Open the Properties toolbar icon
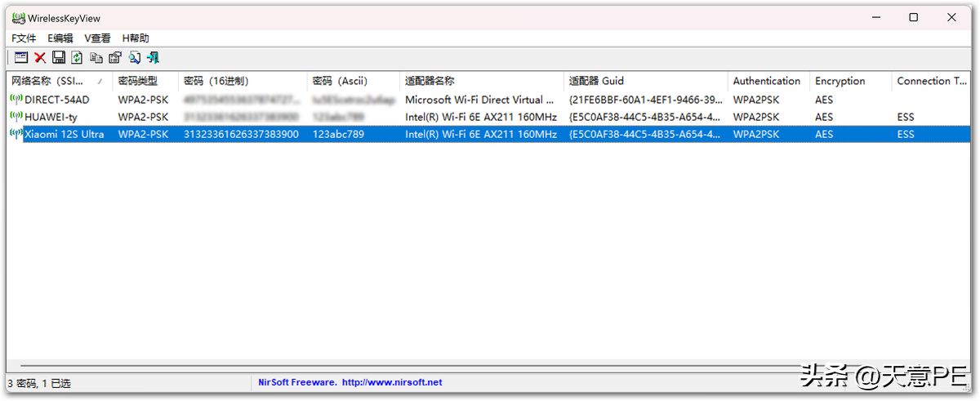Viewport: 980px width, 401px height. coord(115,57)
